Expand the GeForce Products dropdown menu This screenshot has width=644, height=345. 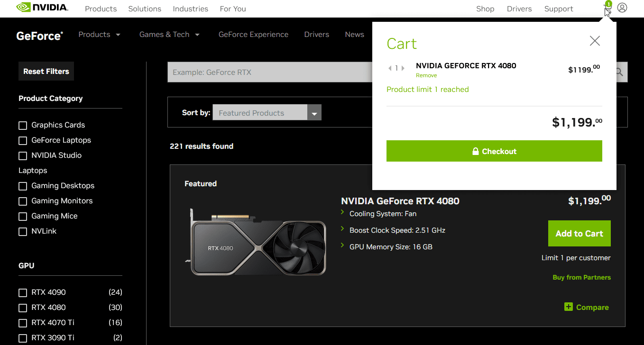(100, 35)
